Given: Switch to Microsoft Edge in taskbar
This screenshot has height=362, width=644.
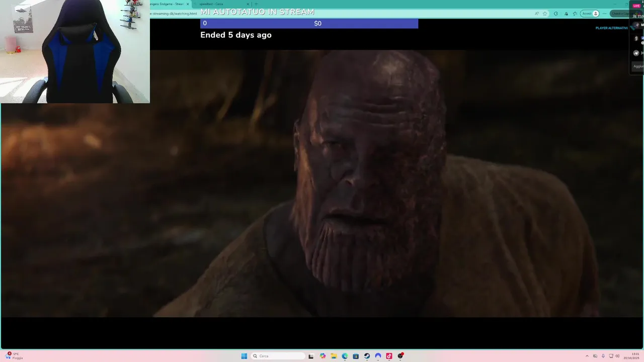Looking at the screenshot, I should point(345,356).
